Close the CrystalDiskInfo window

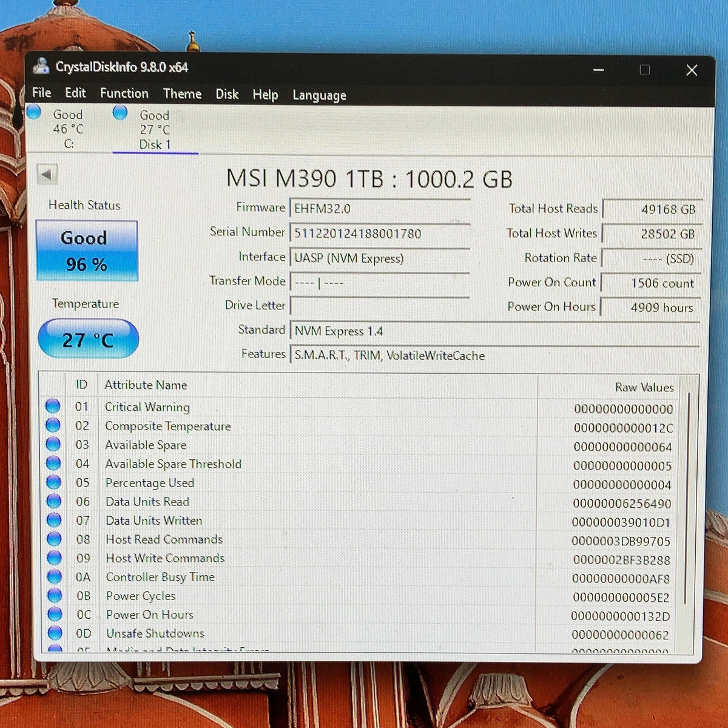(x=692, y=70)
